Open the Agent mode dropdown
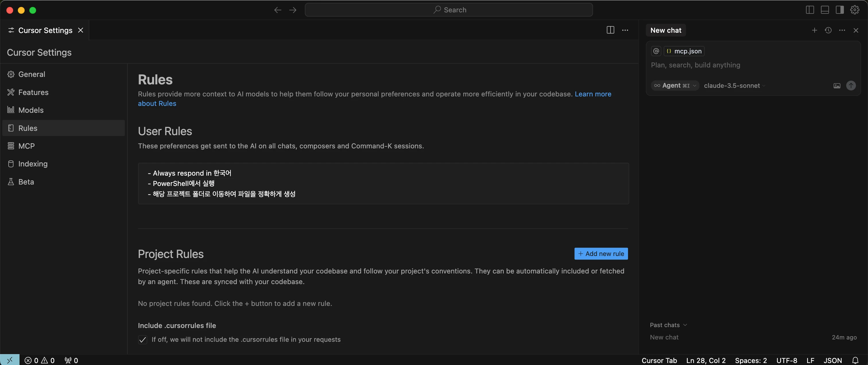Viewport: 868px width, 365px height. coord(675,86)
